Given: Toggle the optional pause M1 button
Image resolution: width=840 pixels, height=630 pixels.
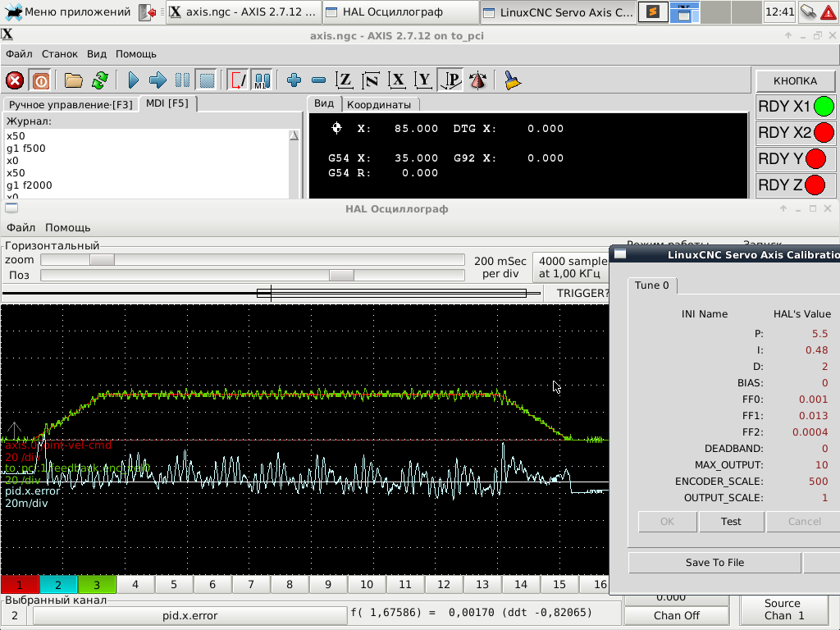Looking at the screenshot, I should pos(262,80).
